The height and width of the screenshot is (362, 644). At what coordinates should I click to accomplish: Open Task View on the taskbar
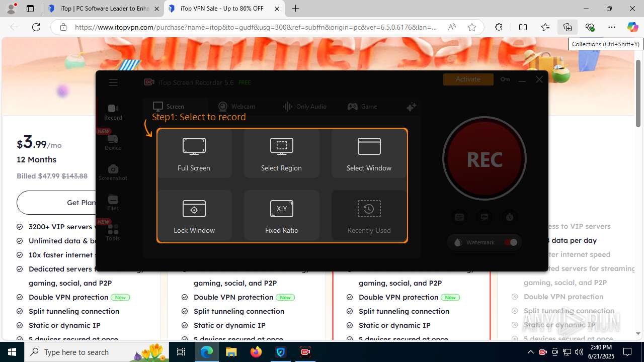click(x=181, y=352)
